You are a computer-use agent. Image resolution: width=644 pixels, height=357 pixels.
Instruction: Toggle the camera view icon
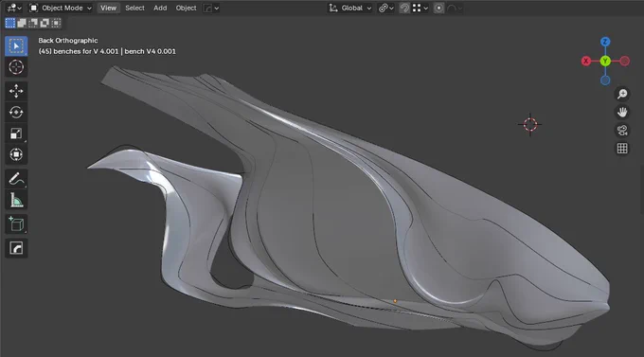point(622,131)
